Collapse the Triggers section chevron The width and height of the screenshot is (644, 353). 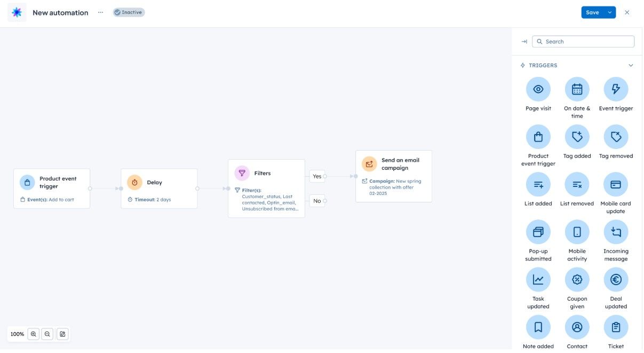coord(631,66)
